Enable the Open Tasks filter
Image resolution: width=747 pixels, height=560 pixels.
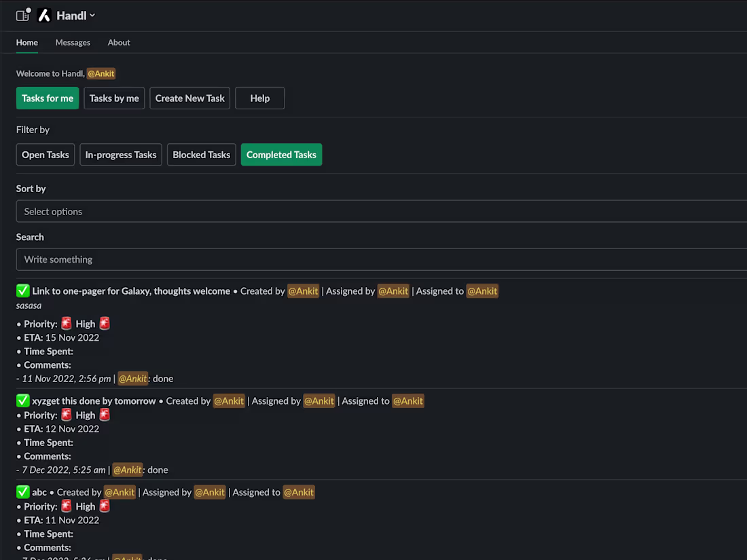(45, 155)
